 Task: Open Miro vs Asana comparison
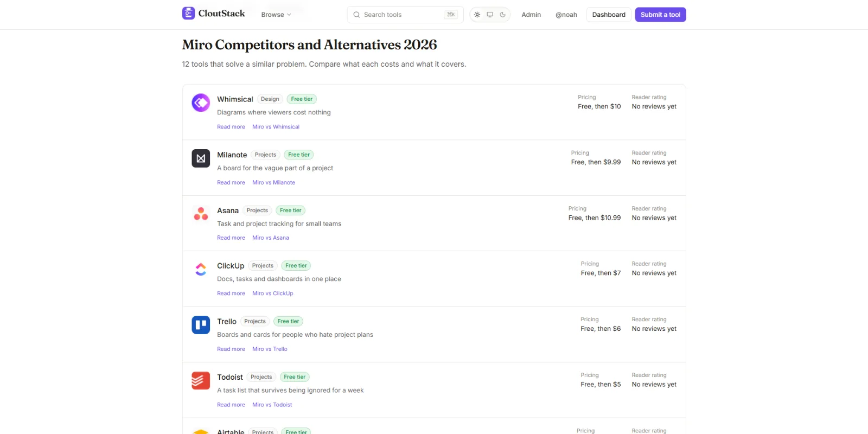tap(271, 238)
